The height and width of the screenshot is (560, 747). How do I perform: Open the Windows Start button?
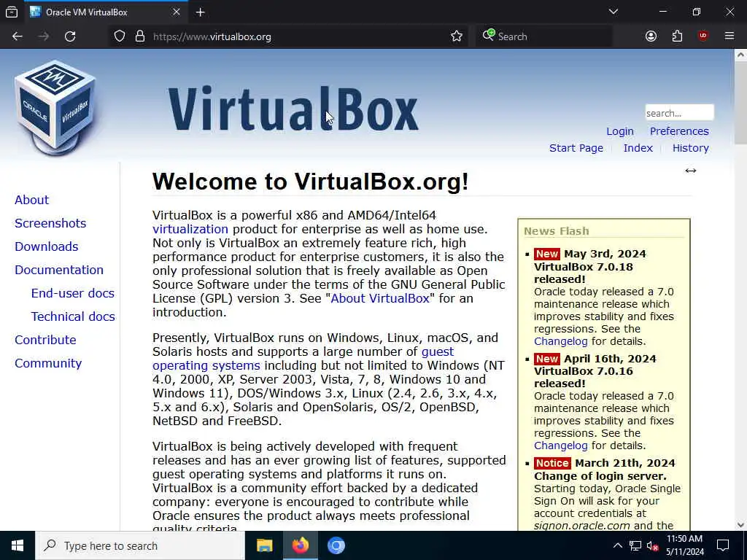point(18,545)
